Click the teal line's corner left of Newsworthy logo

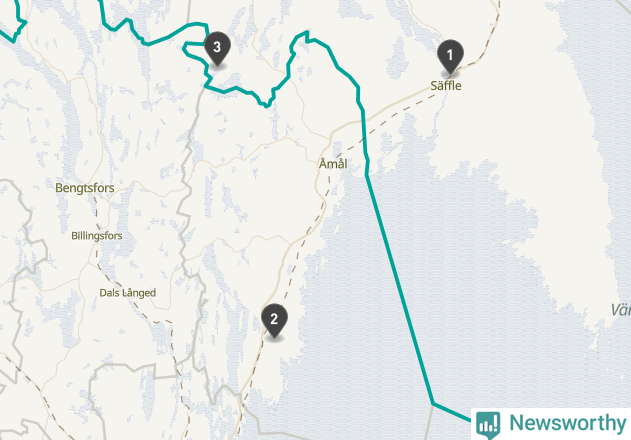tap(433, 403)
